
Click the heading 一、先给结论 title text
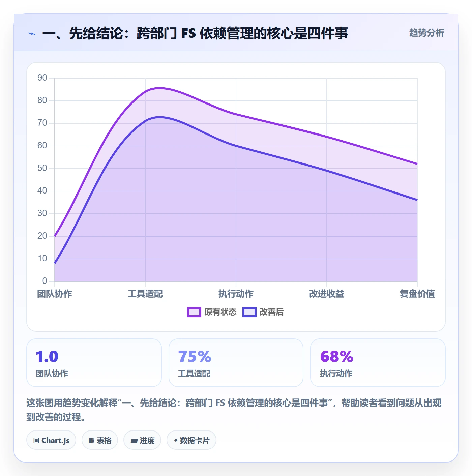pyautogui.click(x=195, y=33)
